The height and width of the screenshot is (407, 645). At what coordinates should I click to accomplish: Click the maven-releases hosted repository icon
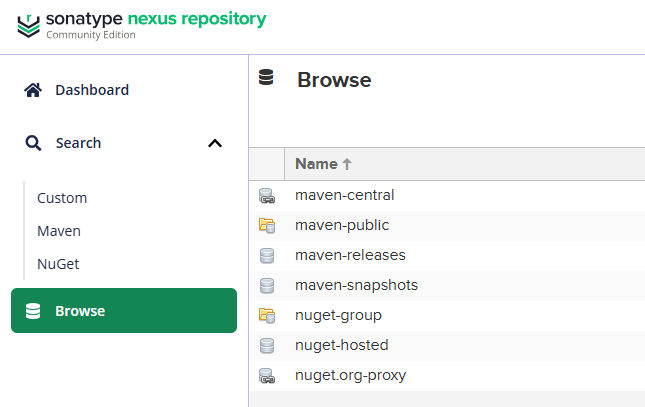267,256
